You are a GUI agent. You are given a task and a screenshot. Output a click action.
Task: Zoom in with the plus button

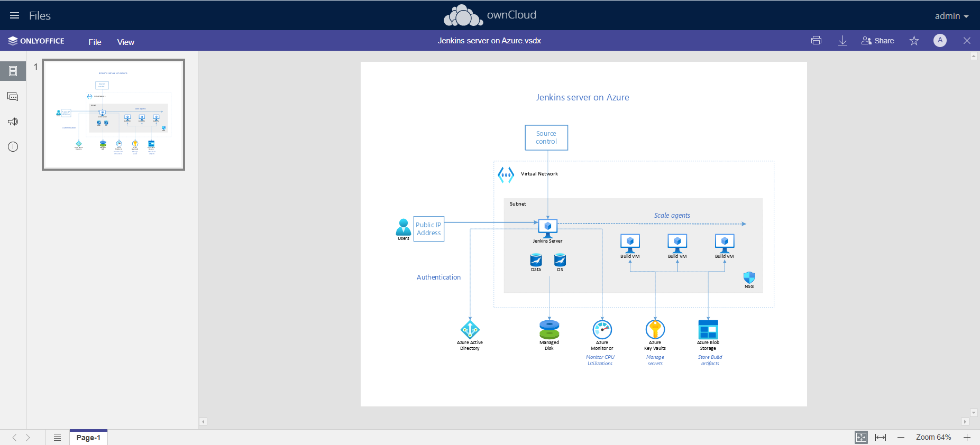[967, 437]
